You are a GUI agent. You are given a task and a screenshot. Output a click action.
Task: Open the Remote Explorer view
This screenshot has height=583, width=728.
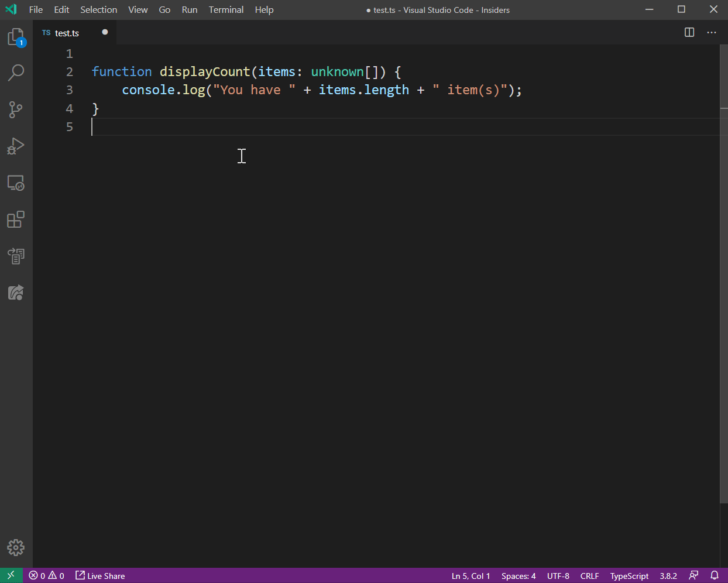16,183
